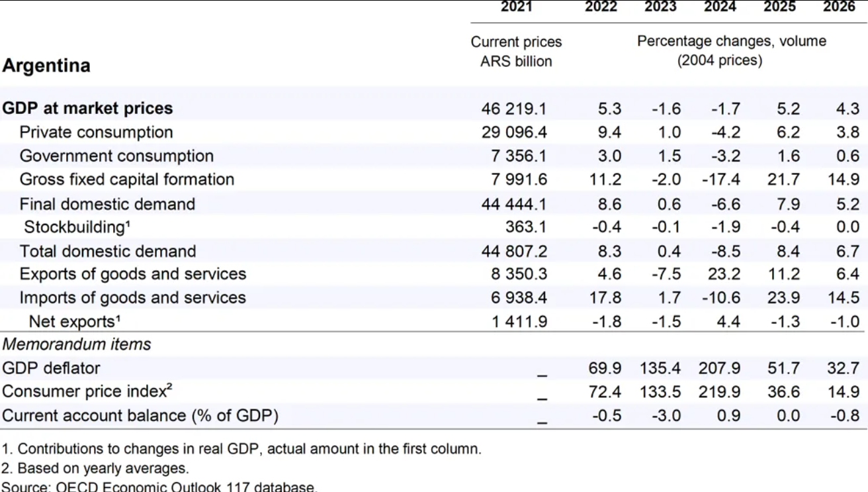Click 'Current account balance (% of GDP)' label

(140, 416)
